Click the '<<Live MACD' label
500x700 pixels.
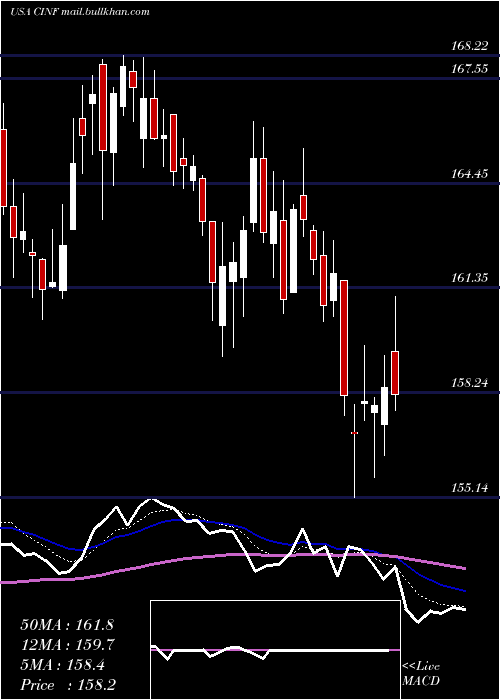tap(421, 673)
